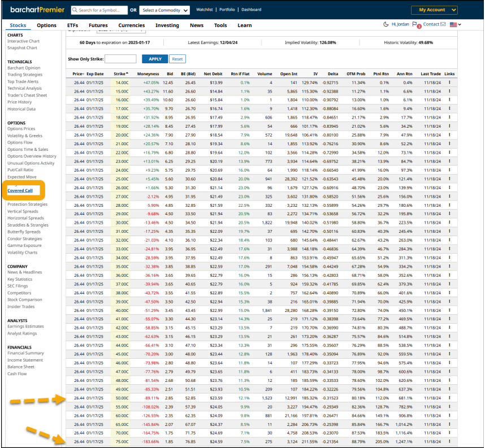
Task: Open the Stocks tab
Action: pos(18,25)
